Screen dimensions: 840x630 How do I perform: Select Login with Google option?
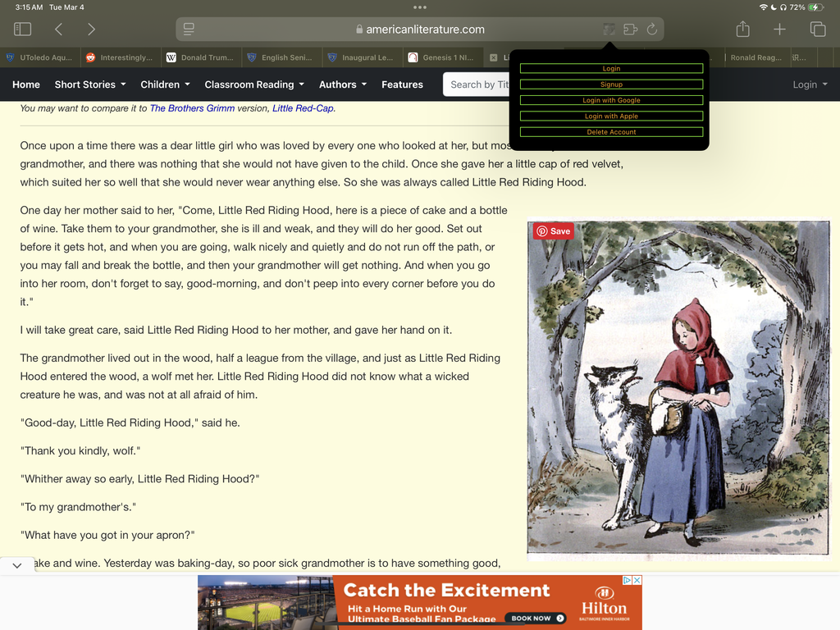[x=611, y=100]
